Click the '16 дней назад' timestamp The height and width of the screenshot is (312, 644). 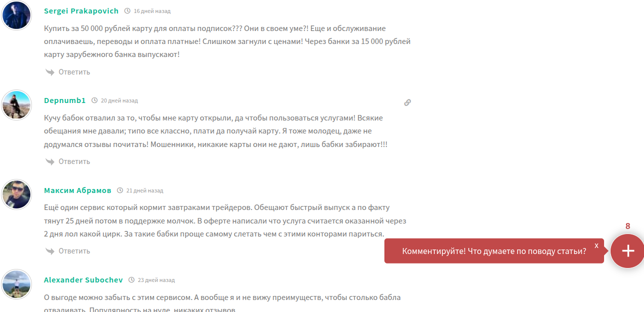click(x=152, y=11)
